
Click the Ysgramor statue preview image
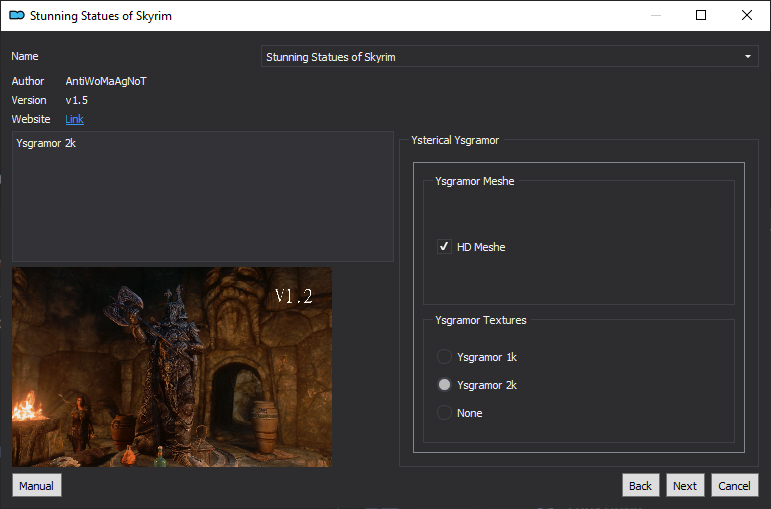click(x=172, y=367)
